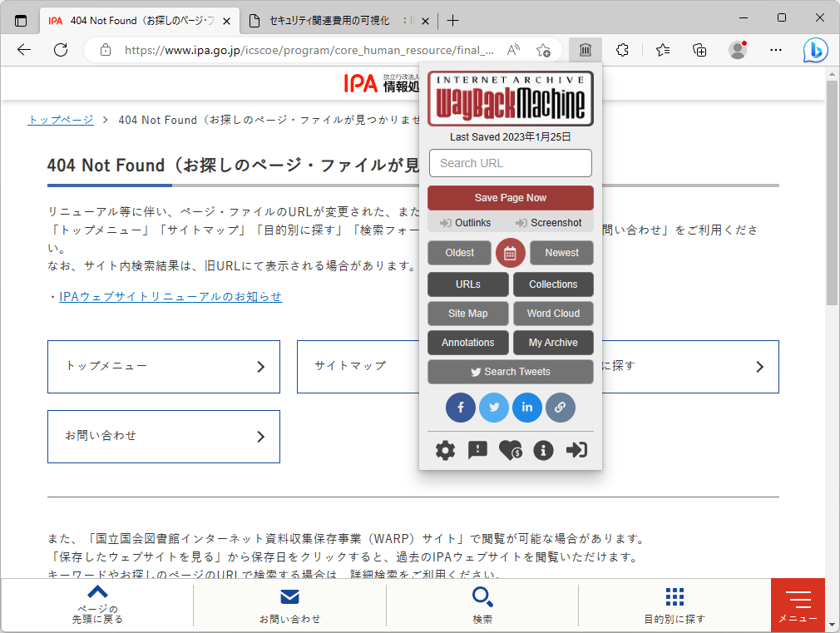Share the archive on Twitter
The height and width of the screenshot is (633, 840).
point(494,408)
